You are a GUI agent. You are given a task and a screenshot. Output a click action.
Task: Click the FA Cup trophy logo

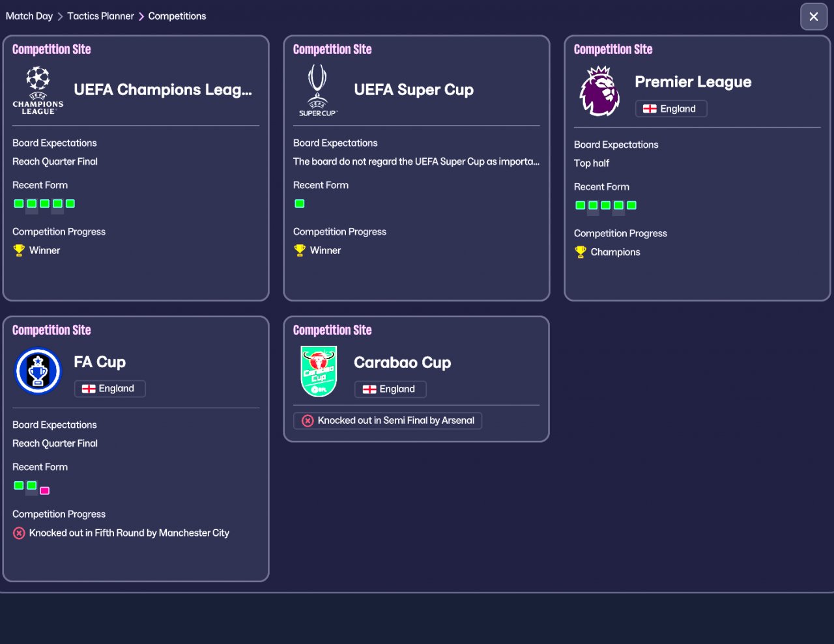[38, 371]
